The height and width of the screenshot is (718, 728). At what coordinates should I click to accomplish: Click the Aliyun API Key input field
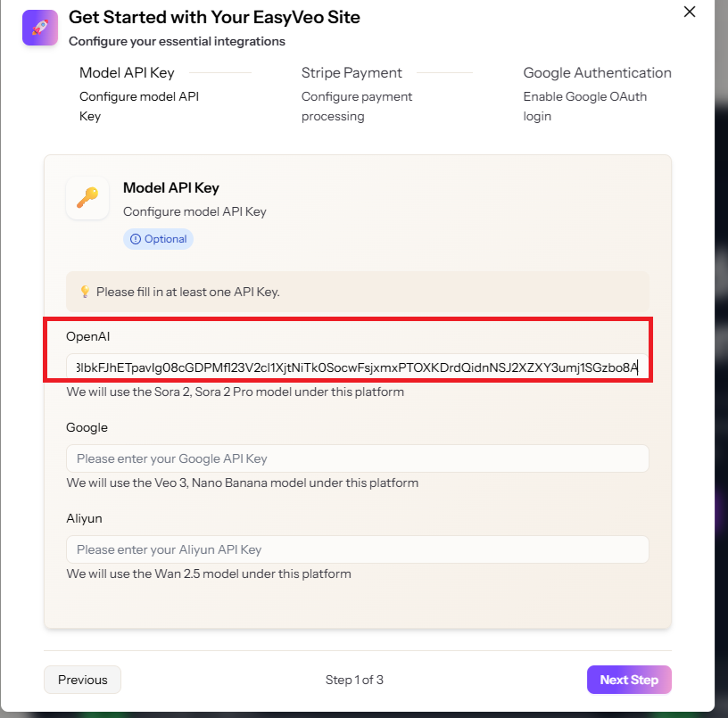coord(357,549)
